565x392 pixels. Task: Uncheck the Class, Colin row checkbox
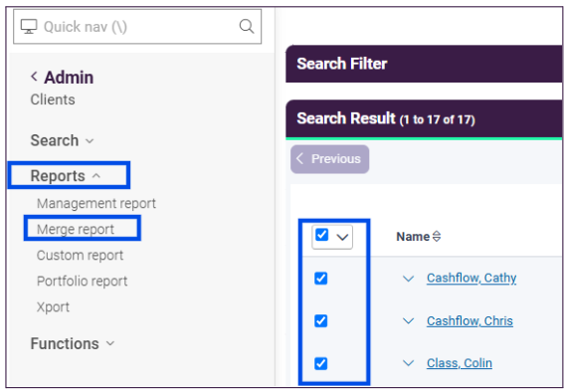(320, 363)
